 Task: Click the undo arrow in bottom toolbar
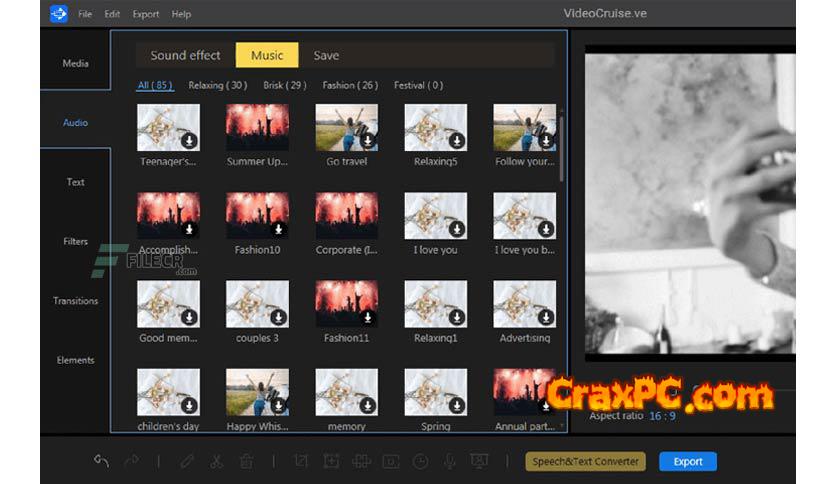click(101, 461)
